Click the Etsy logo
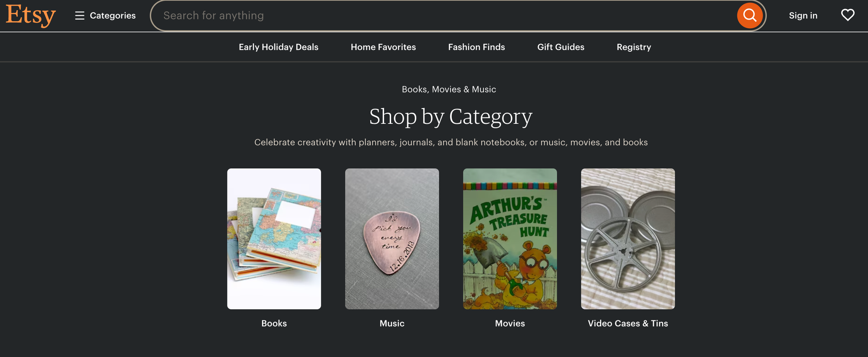This screenshot has width=868, height=357. point(30,16)
